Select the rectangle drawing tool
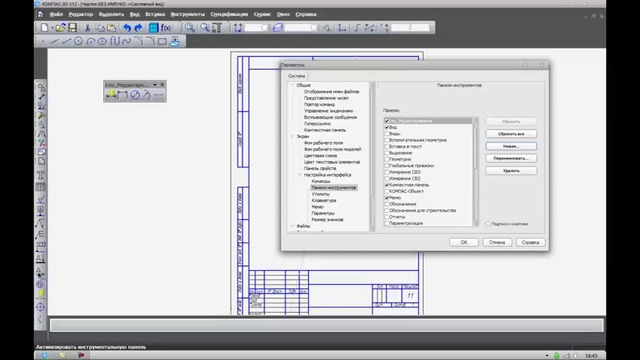Viewport: 640px width, 360px height. [x=162, y=41]
